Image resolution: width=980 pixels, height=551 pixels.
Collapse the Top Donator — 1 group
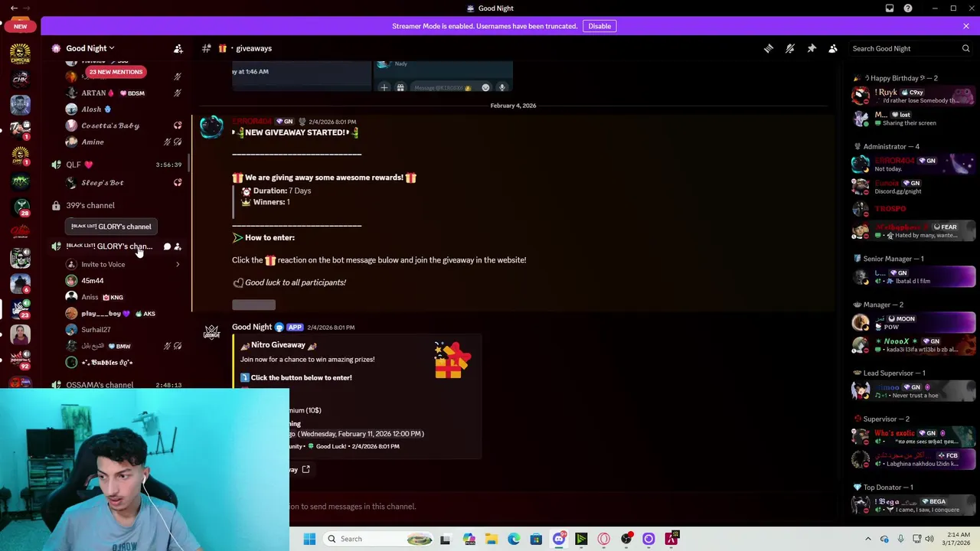coord(887,487)
